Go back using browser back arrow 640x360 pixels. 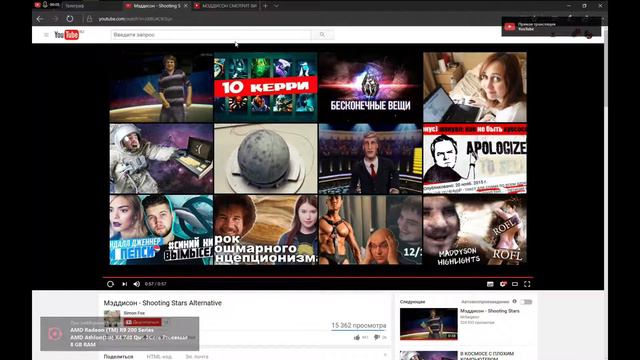click(40, 19)
